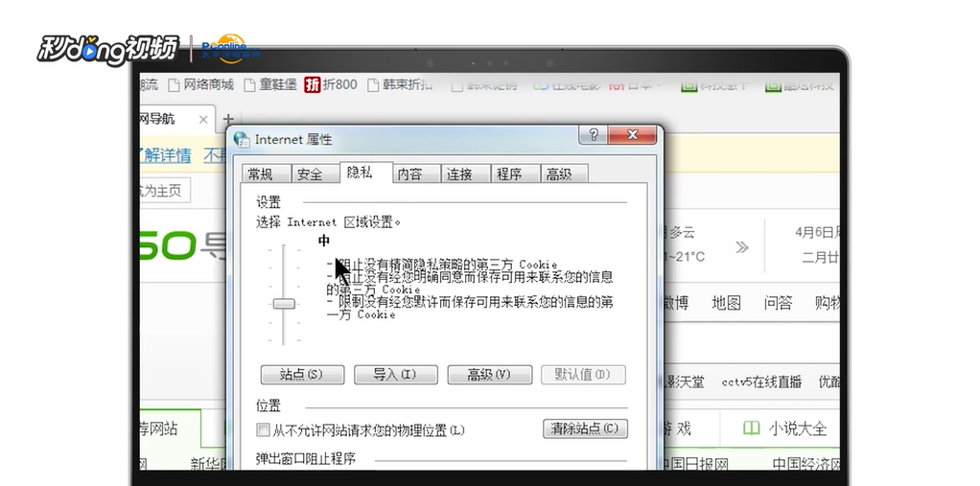Image resolution: width=980 pixels, height=486 pixels.
Task: Click the book icon beside 小说大全
Action: 751,428
